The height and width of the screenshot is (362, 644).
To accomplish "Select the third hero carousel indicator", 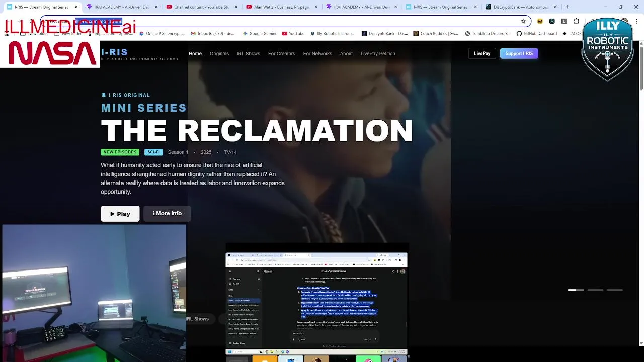I will [x=615, y=290].
